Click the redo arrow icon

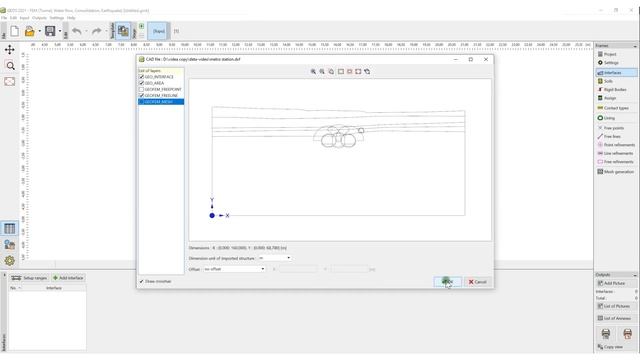point(96,31)
